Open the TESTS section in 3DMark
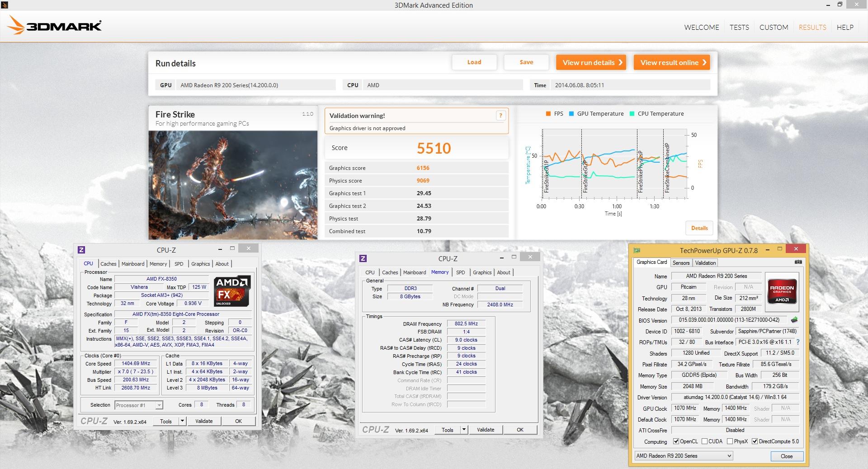Screen dimensions: 868x469 [x=739, y=28]
